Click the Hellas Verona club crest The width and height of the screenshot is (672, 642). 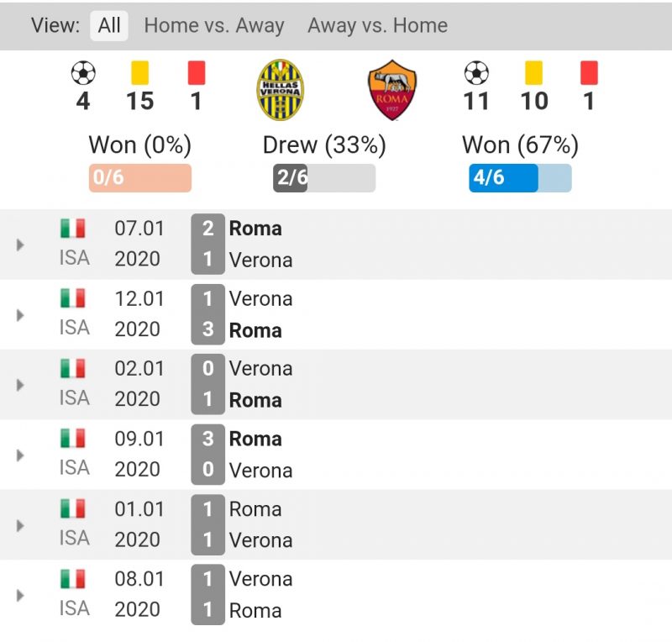click(x=281, y=89)
